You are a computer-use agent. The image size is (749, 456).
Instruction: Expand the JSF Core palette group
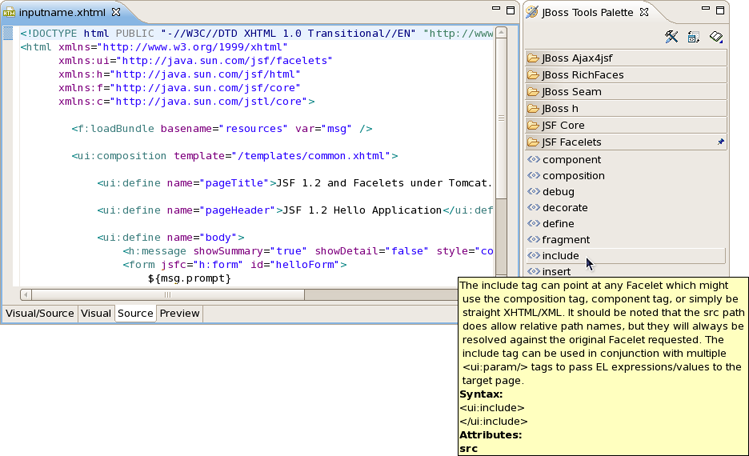626,125
